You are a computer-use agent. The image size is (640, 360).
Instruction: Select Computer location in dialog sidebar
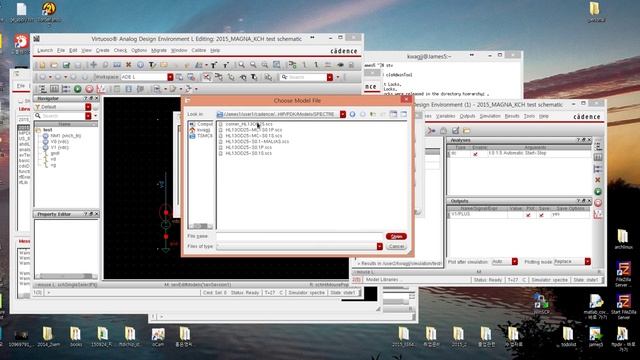pos(201,124)
